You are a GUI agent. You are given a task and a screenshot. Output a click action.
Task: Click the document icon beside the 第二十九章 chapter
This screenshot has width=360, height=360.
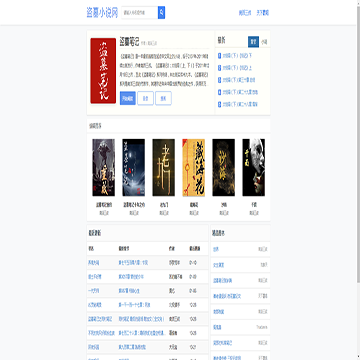[219, 92]
